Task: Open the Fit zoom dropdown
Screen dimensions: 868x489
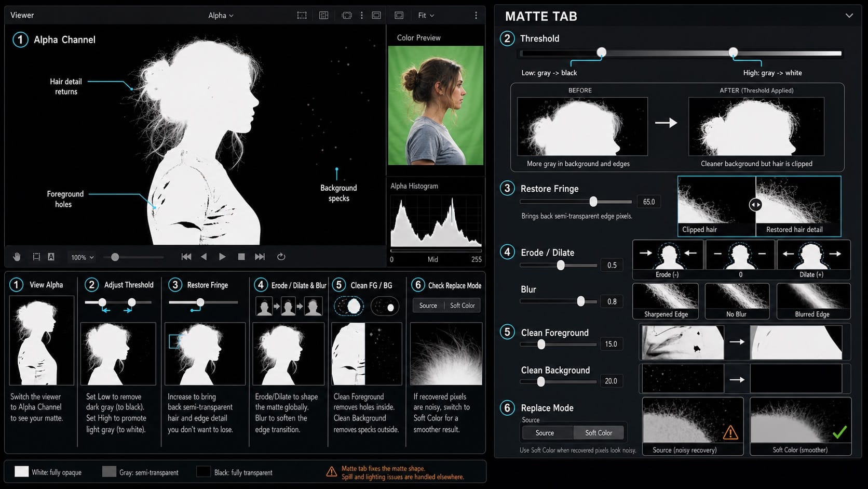Action: (x=426, y=16)
